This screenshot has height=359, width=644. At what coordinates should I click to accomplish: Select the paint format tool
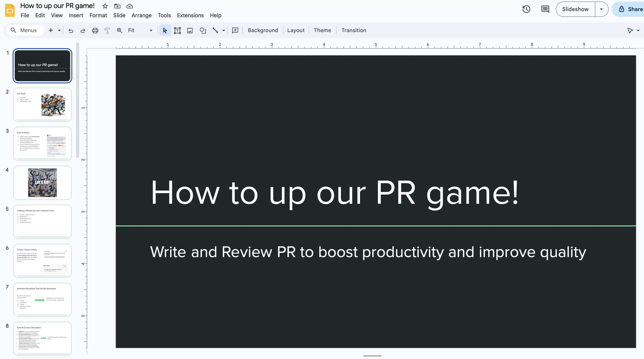click(107, 31)
